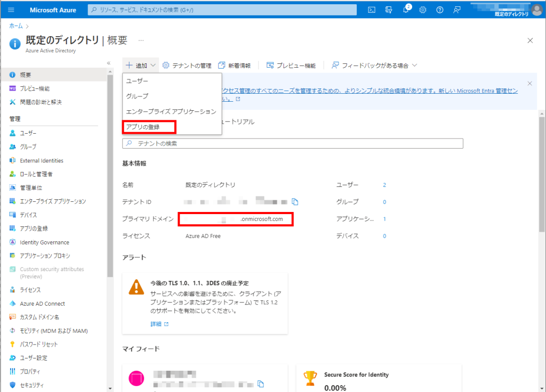Click the account avatar picture

[537, 10]
